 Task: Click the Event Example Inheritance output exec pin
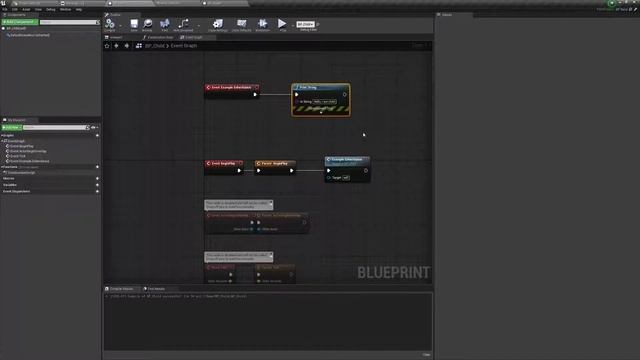(x=255, y=95)
